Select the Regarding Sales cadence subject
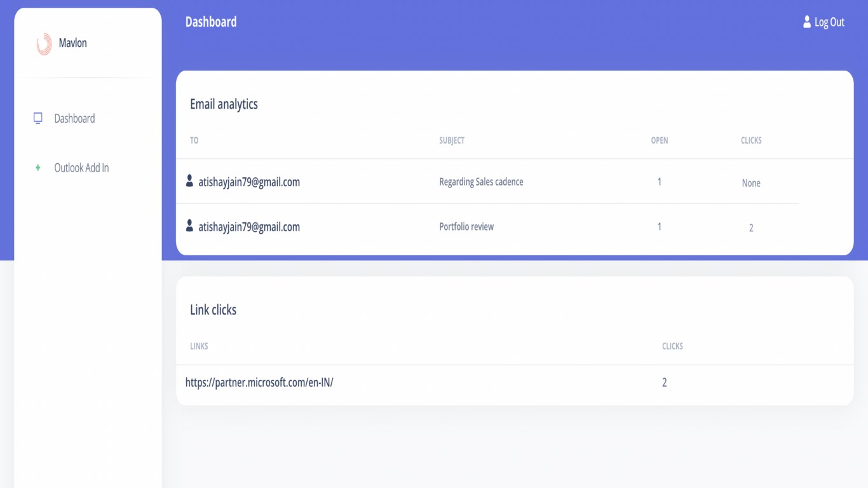This screenshot has width=868, height=488. coord(481,182)
